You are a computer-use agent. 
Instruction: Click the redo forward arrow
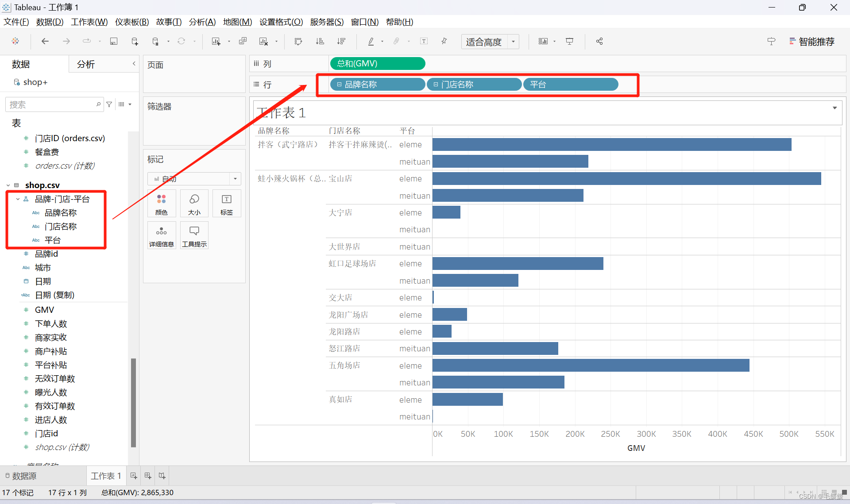coord(66,41)
